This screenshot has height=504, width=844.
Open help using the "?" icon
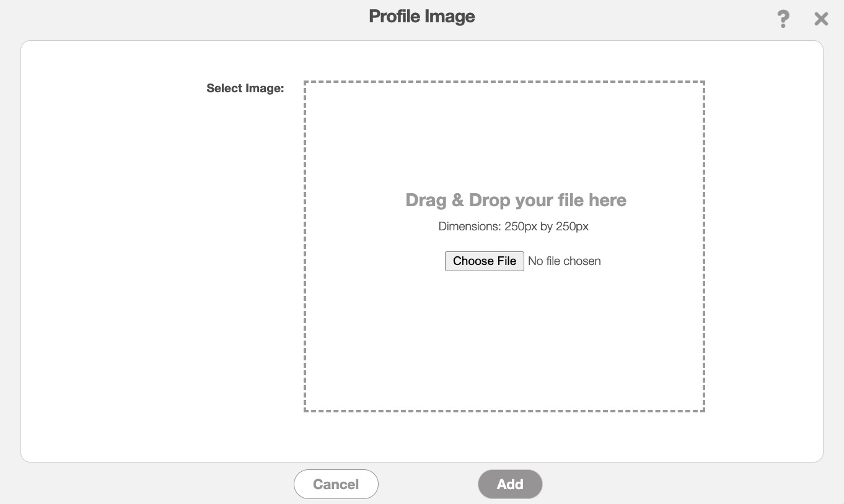783,19
